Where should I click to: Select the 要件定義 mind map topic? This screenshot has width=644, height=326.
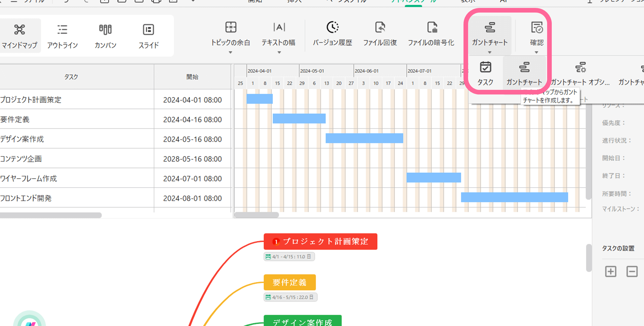(x=290, y=282)
